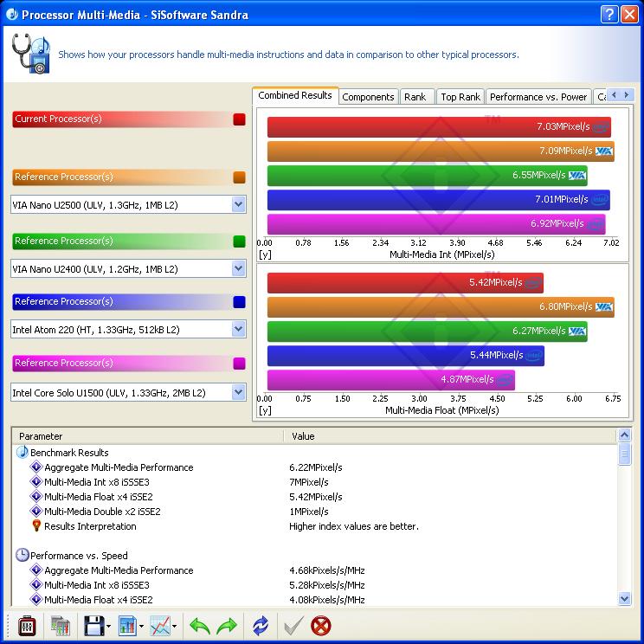Image resolution: width=644 pixels, height=644 pixels.
Task: Click the blue 7.01MPixel/s Int bar
Action: pos(439,200)
